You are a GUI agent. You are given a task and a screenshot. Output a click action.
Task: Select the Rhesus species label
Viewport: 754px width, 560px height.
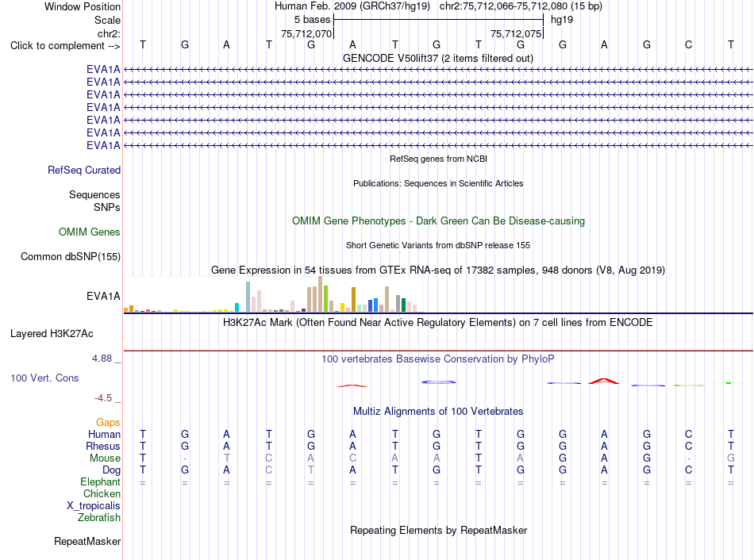pyautogui.click(x=103, y=446)
